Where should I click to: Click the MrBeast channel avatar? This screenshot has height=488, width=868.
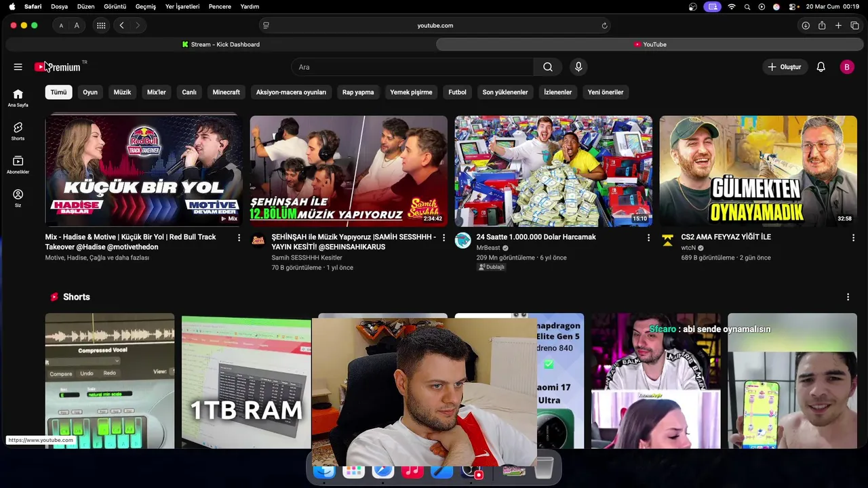coord(462,241)
